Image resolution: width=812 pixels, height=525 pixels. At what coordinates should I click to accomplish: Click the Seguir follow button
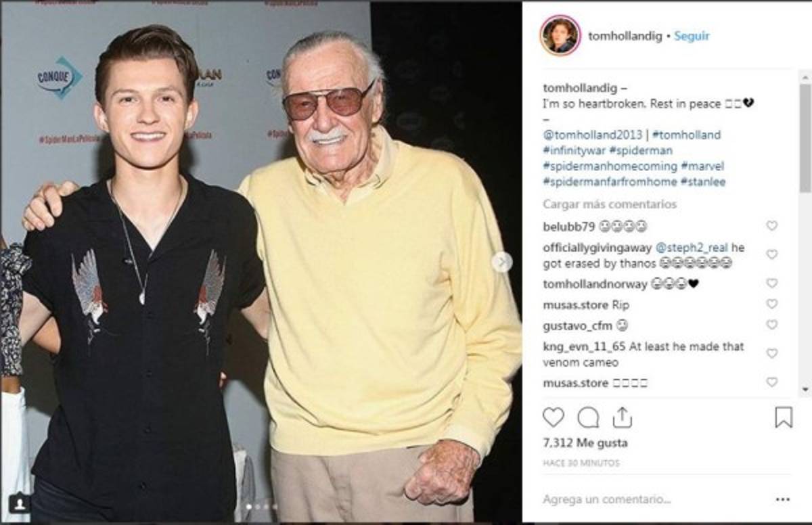(692, 36)
